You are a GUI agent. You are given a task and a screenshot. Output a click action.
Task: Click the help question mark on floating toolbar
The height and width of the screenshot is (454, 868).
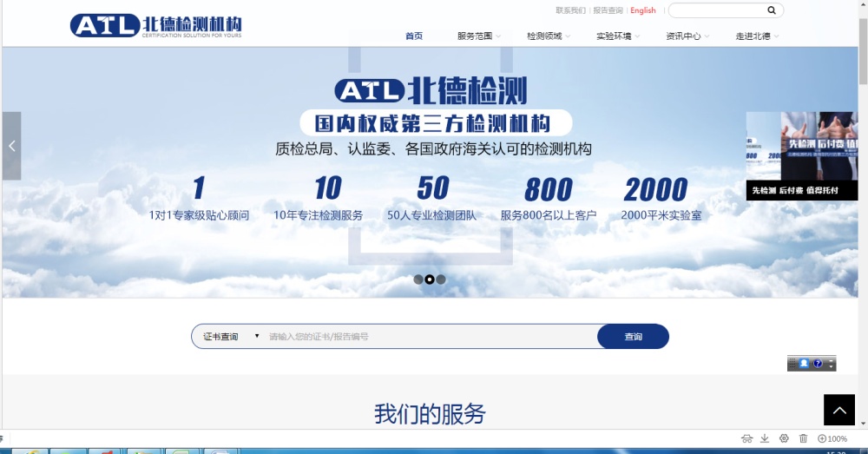click(818, 363)
